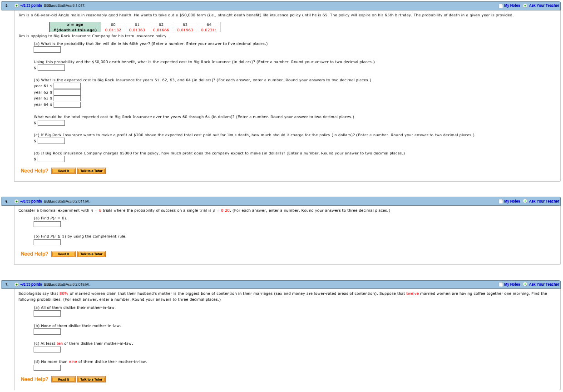This screenshot has width=563, height=392.
Task: Focus the year 64 cost field
Action: pos(67,104)
